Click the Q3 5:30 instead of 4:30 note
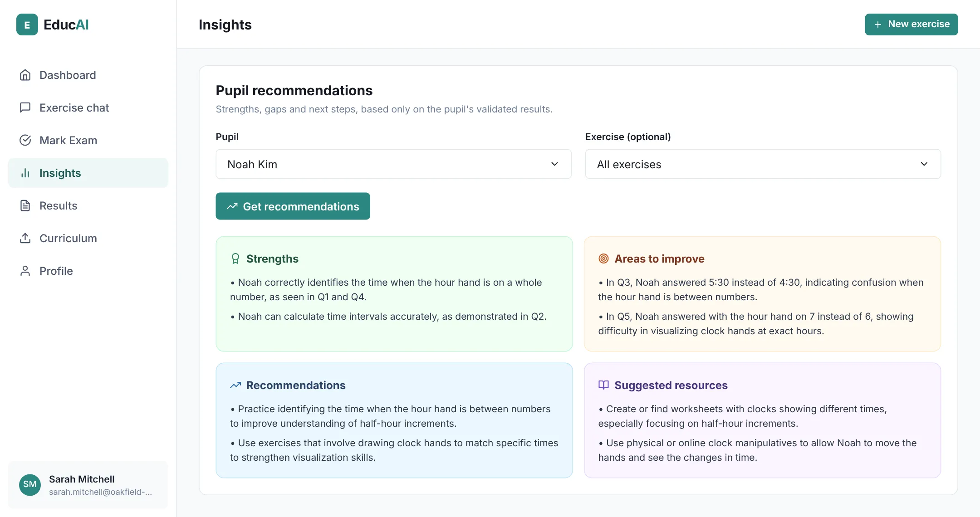The width and height of the screenshot is (980, 517). tap(761, 289)
